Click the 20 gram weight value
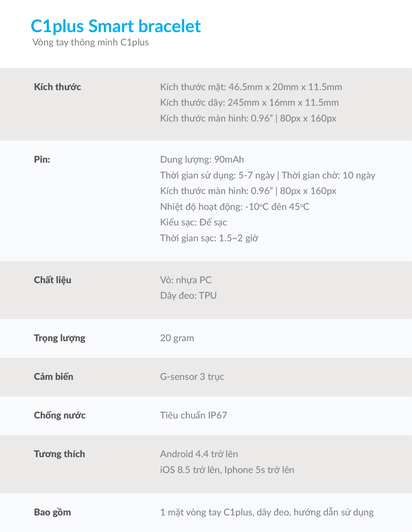The image size is (412, 532). (x=177, y=338)
